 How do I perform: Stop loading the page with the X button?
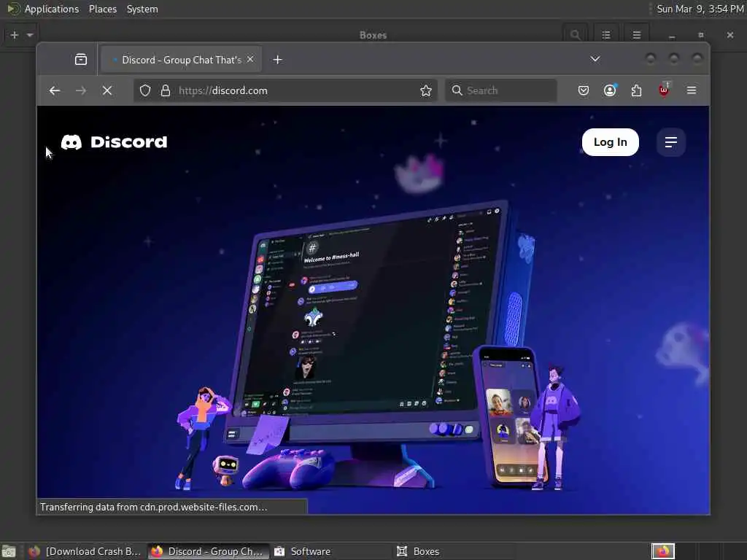click(x=107, y=90)
